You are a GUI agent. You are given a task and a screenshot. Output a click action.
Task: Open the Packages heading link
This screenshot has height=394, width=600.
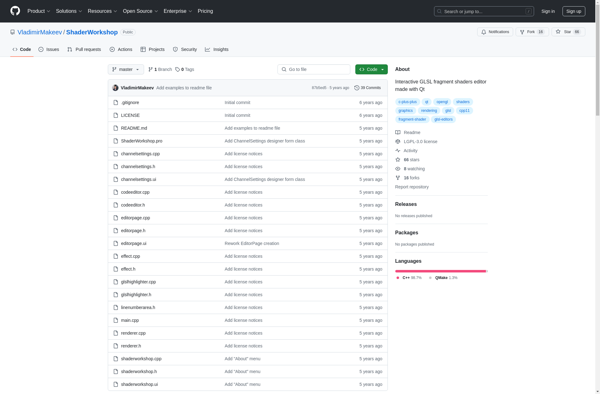[406, 233]
